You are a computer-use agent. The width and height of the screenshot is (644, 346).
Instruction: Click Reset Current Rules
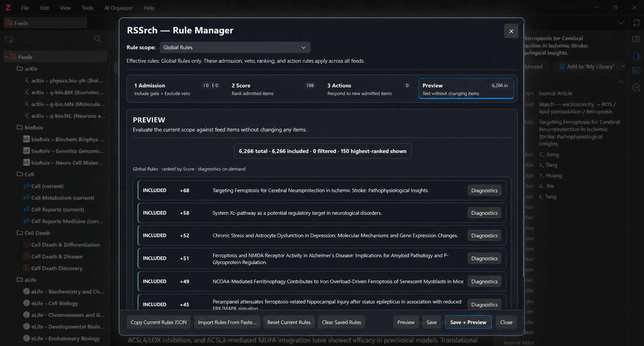tap(289, 322)
